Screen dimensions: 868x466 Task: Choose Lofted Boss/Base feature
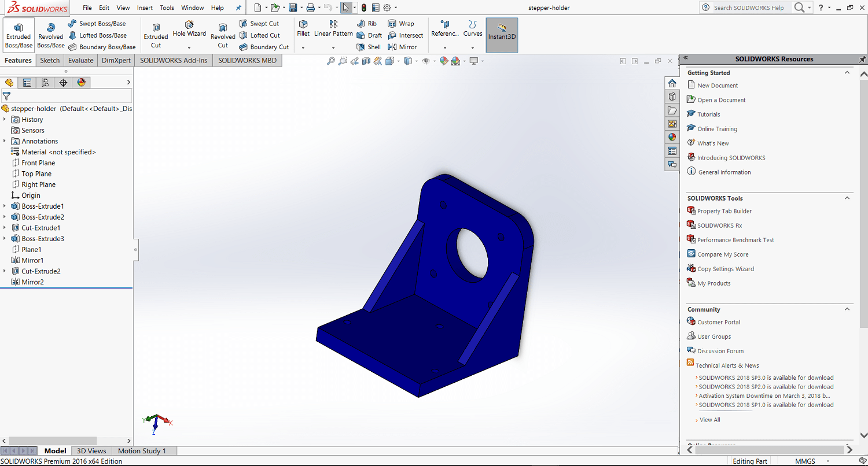click(x=97, y=35)
